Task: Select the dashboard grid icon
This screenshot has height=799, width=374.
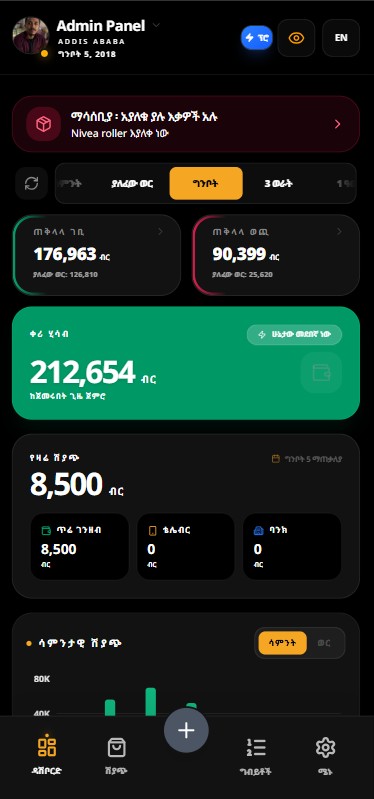Action: click(x=47, y=746)
